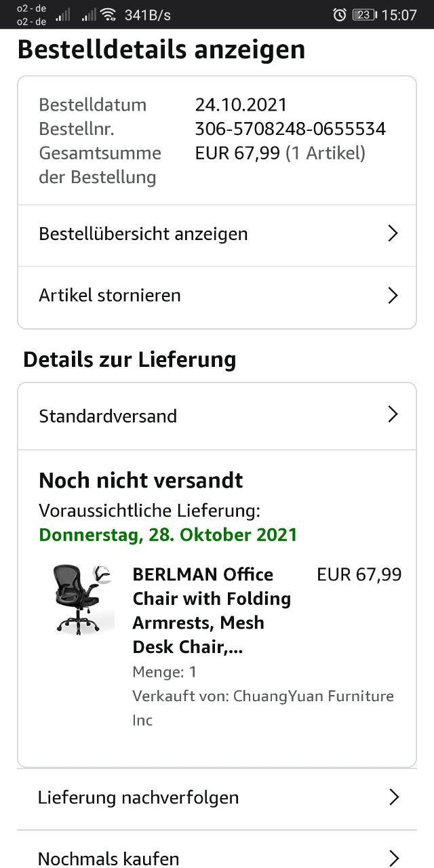This screenshot has height=868, width=434.
Task: Select Artikel stornieren to cancel item
Action: coord(110,296)
